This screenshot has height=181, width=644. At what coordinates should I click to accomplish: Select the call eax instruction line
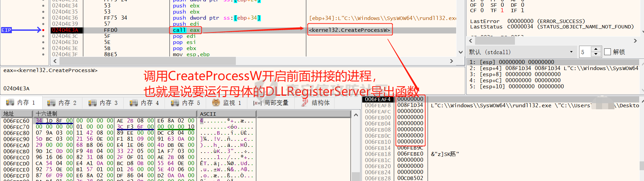186,30
